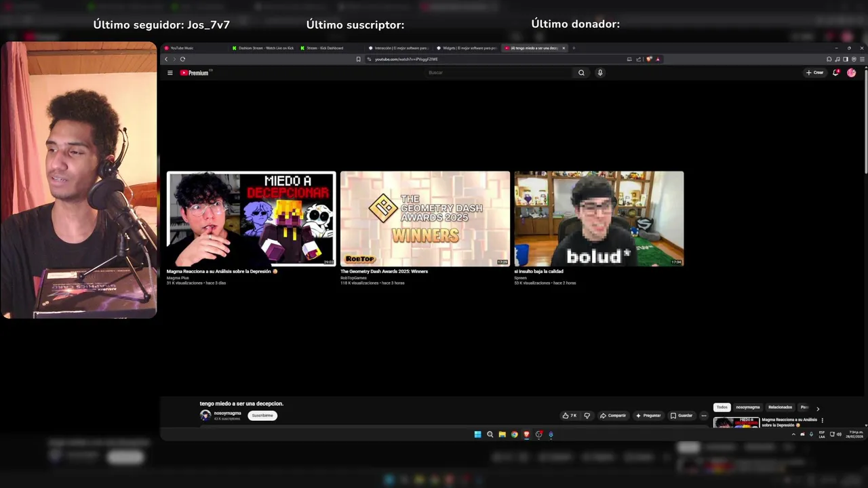
Task: Switch to the Interacción browser tab
Action: [399, 48]
